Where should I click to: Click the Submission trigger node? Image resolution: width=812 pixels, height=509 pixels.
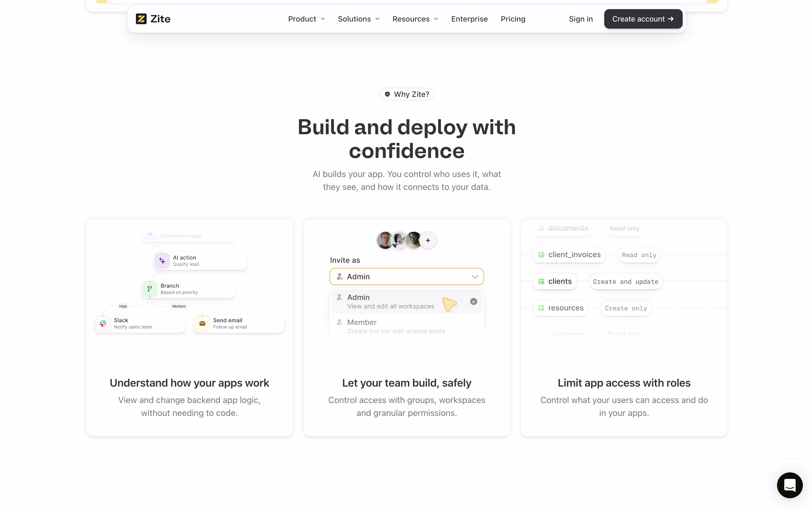[188, 236]
